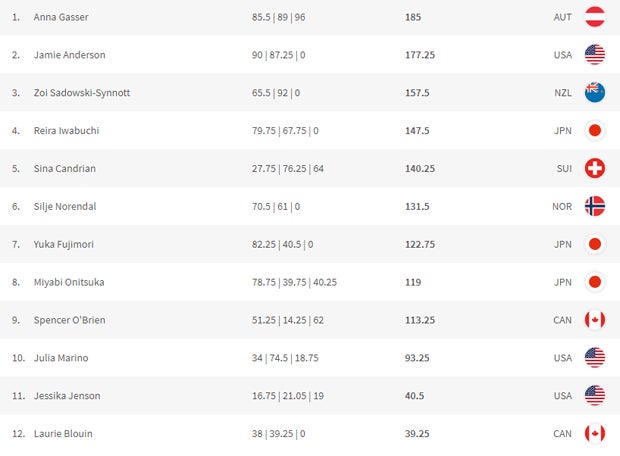
Task: Click on Sina Candrian's name
Action: tap(65, 169)
